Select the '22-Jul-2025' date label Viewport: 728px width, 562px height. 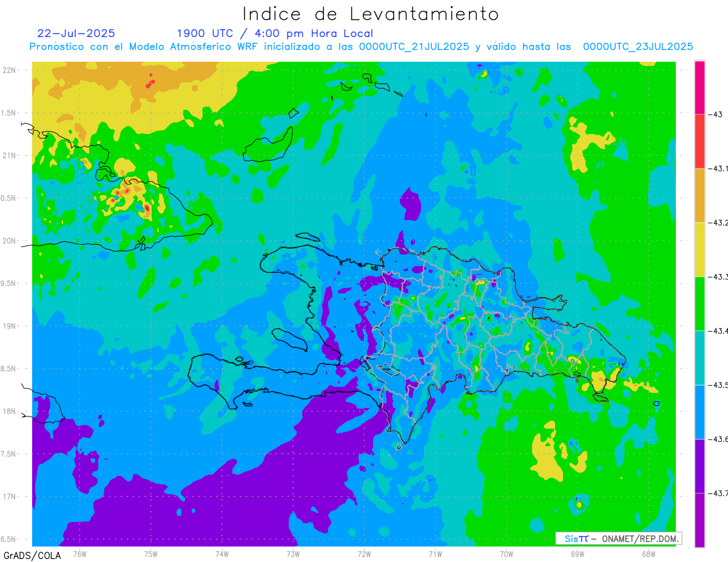(76, 33)
